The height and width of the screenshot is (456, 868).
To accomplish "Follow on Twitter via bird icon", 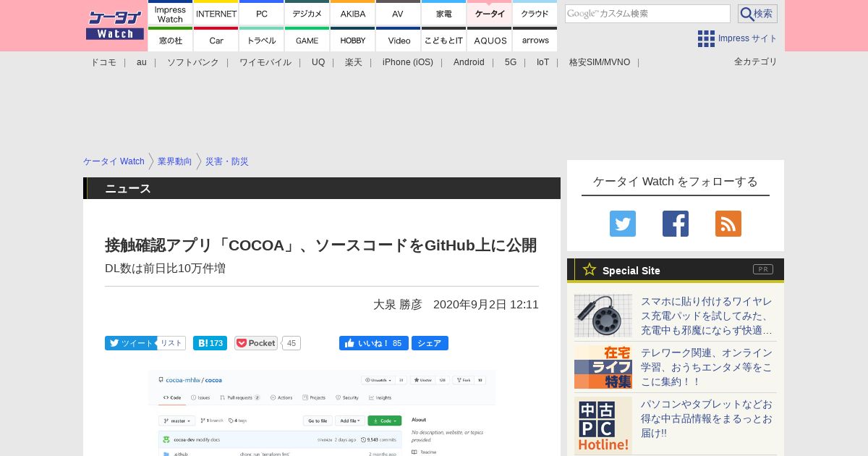I will pyautogui.click(x=623, y=224).
